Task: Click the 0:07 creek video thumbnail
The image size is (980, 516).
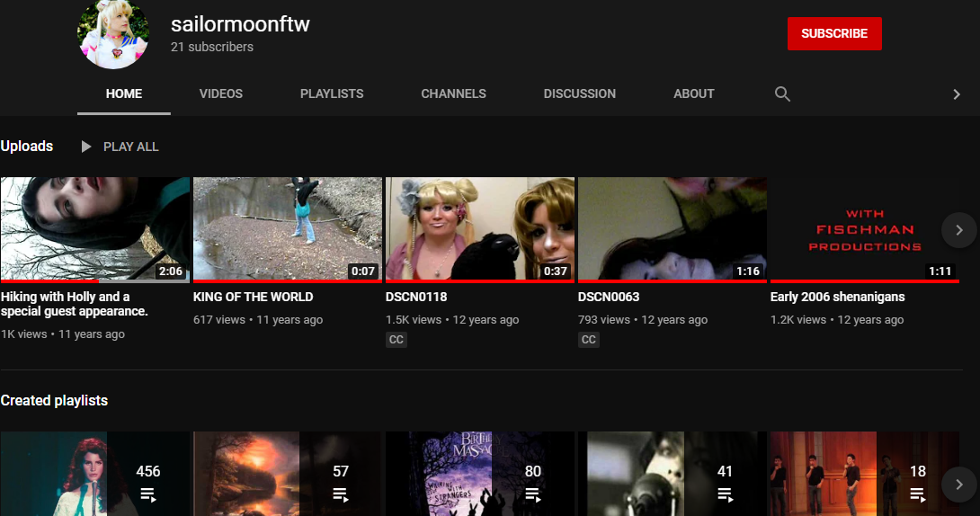Action: click(288, 229)
